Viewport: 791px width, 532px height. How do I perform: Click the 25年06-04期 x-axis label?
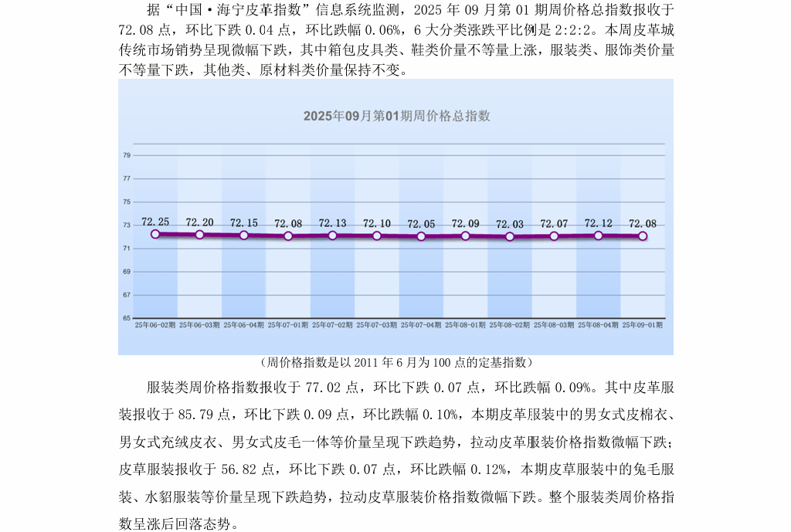(244, 325)
